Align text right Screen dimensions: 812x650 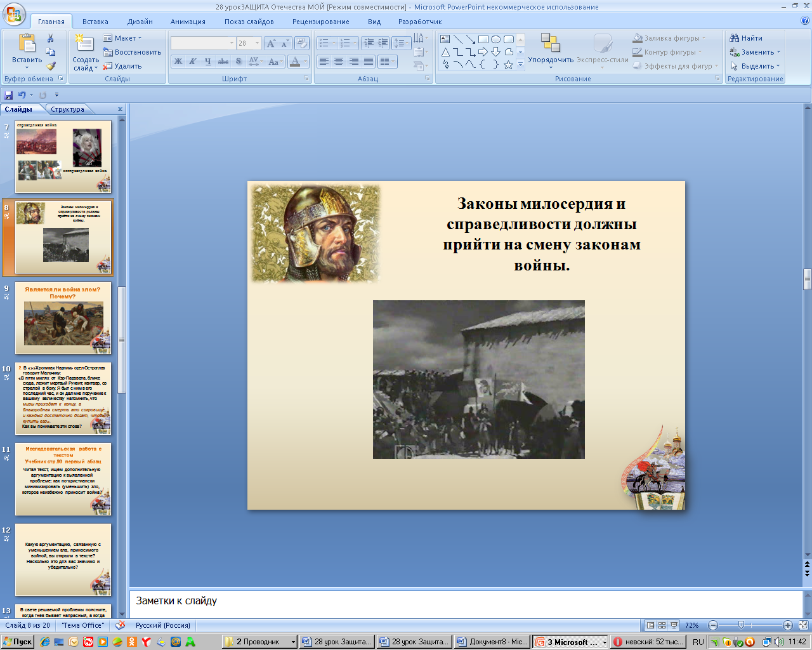354,62
